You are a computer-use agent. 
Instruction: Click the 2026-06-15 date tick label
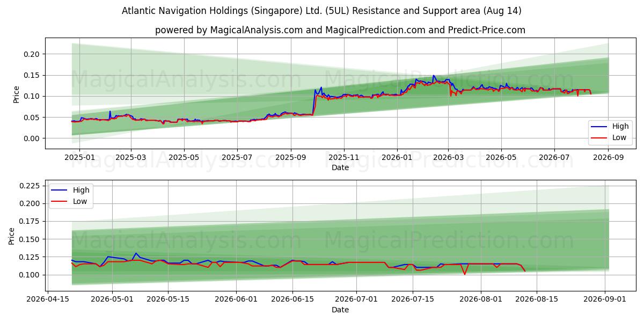pos(292,299)
